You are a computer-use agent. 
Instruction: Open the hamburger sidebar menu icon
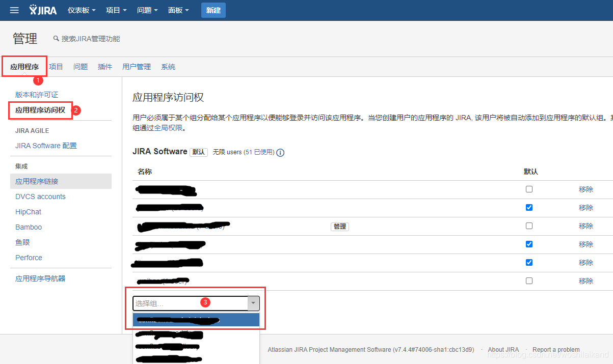(x=14, y=10)
